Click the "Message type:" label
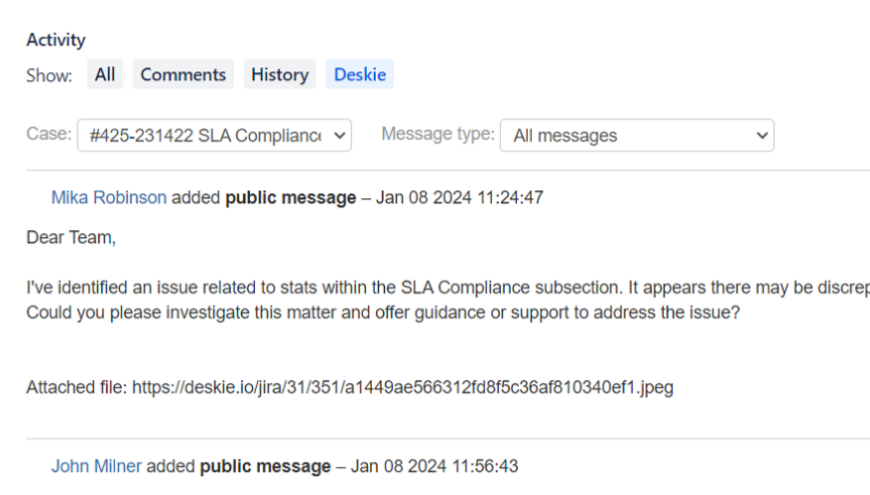 pos(438,134)
